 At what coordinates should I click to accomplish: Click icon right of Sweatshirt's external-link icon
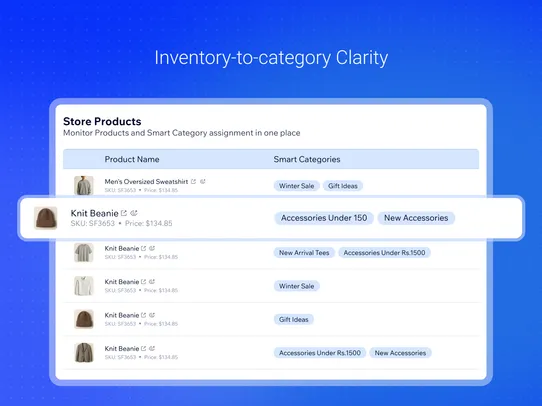[x=203, y=181]
